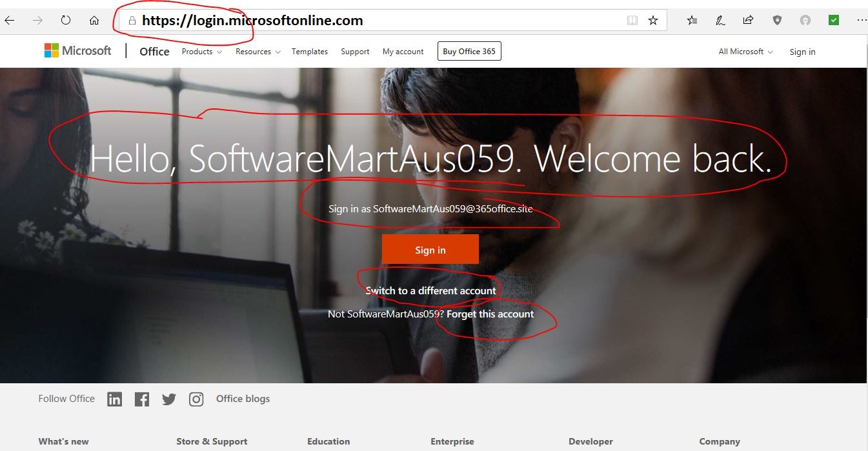Click the Microsoft logo
868x451 pixels.
pos(77,50)
